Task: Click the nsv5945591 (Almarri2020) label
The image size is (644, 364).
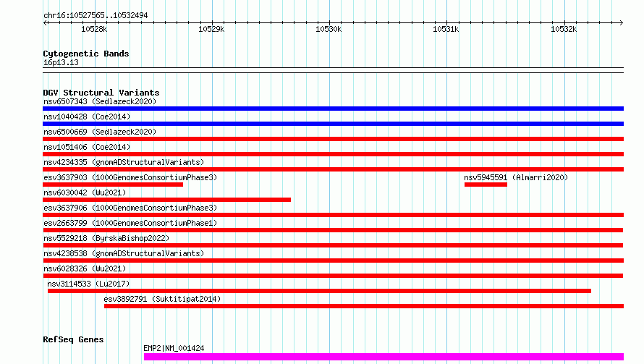Action: (516, 177)
